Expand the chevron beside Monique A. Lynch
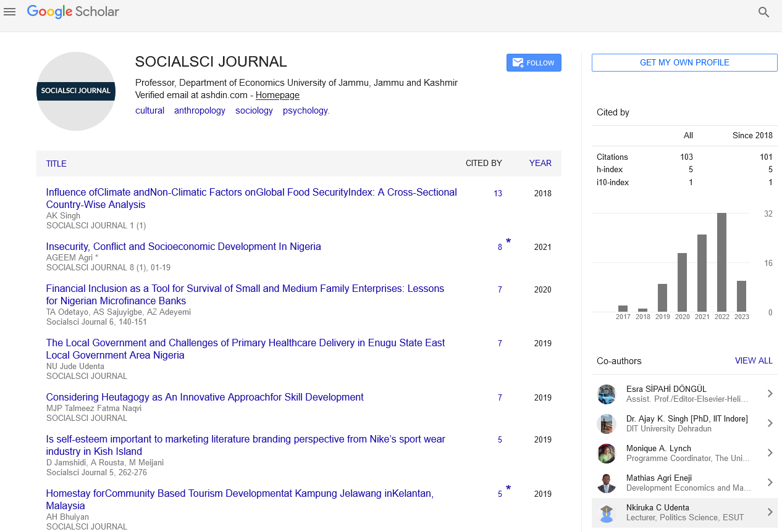 click(x=770, y=453)
